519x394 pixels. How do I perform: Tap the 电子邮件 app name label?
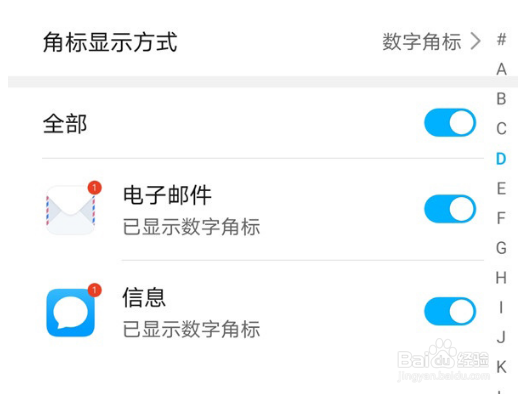[x=167, y=195]
